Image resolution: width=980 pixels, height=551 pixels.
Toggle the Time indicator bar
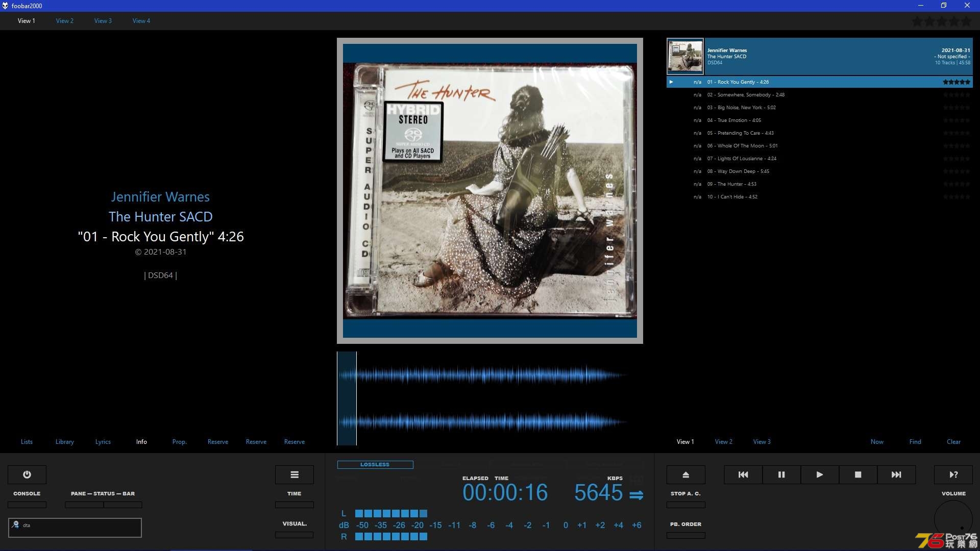point(295,505)
